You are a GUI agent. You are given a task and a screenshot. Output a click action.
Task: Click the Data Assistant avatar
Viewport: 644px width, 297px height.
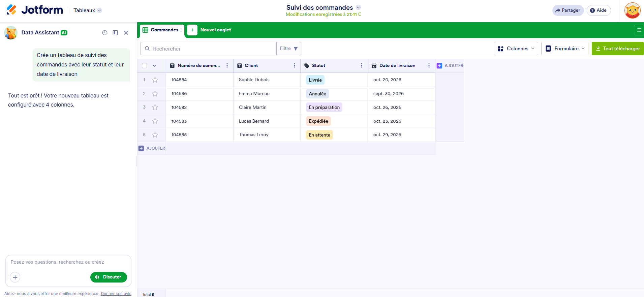(11, 33)
